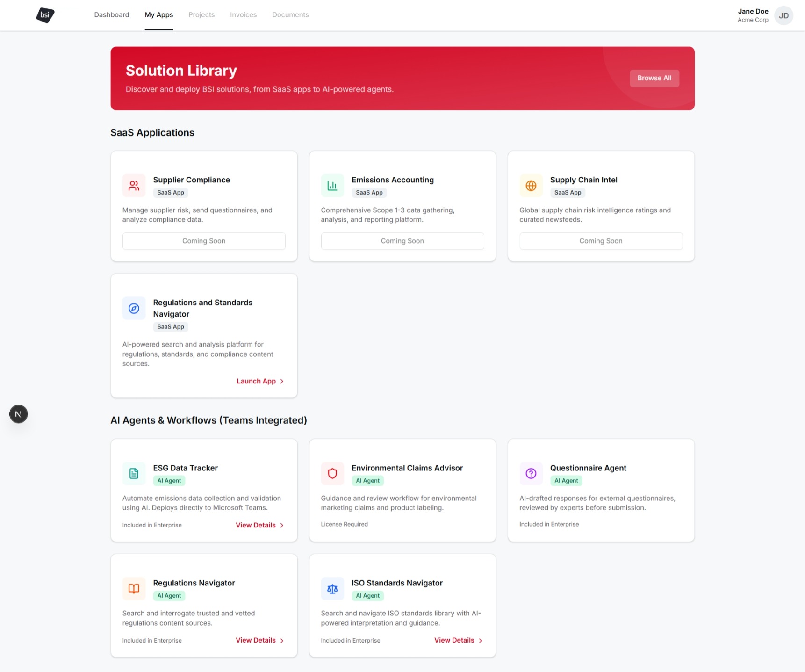Open View Details chevron on ESG Data Tracker
Viewport: 805px width, 672px height.
(282, 525)
